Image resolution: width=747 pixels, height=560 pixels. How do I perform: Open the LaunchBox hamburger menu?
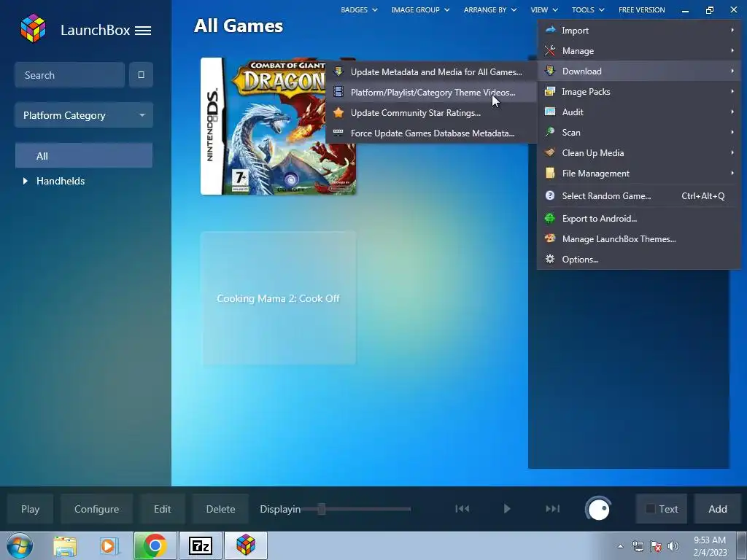coord(143,31)
